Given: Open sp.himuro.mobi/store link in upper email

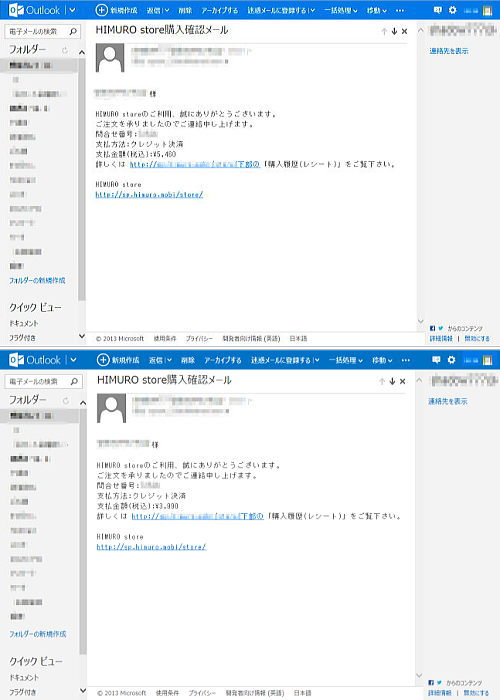Looking at the screenshot, I should pyautogui.click(x=149, y=195).
